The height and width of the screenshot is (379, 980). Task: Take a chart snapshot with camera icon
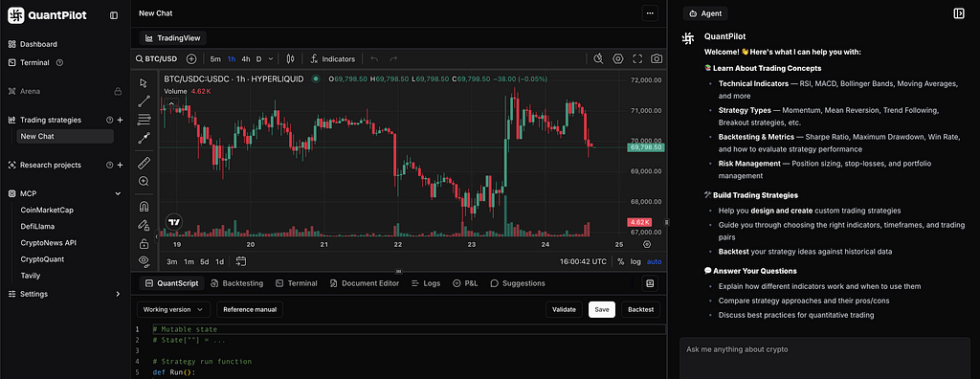(x=657, y=58)
